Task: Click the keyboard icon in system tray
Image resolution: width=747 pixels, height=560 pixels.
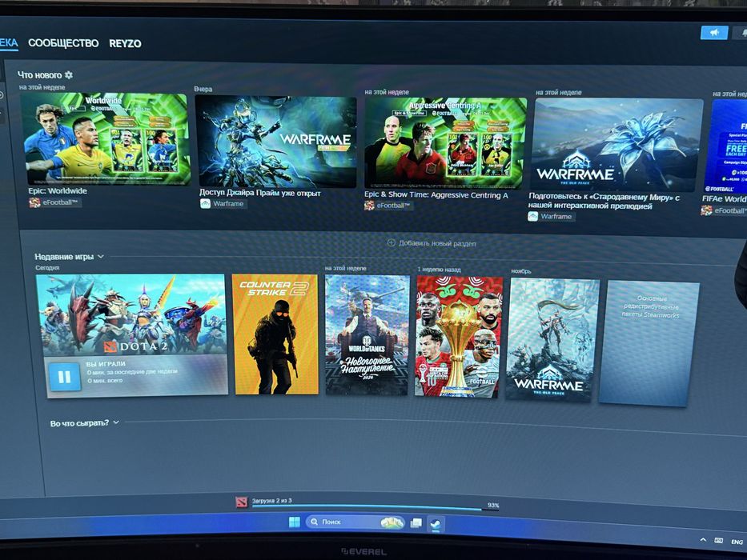Action: (719, 541)
